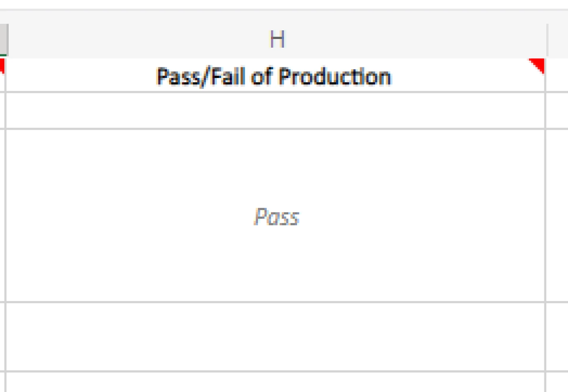Select the cell right of the "Pass" cell

(x=558, y=216)
